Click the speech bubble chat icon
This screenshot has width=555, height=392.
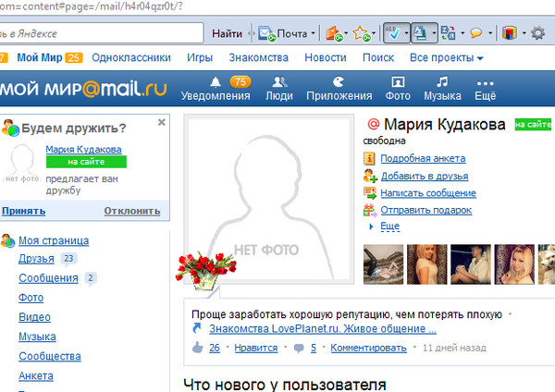click(x=476, y=33)
